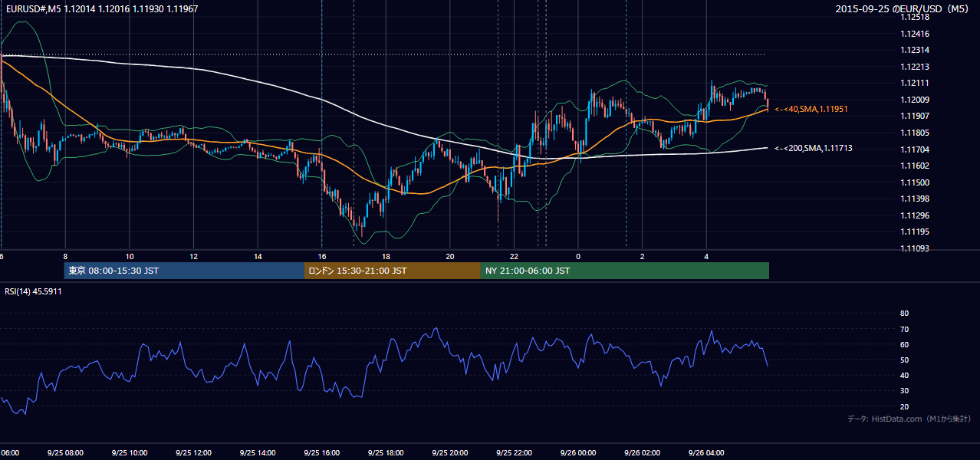Image resolution: width=980 pixels, height=460 pixels.
Task: Click price axis label 1.11704
Action: point(916,149)
